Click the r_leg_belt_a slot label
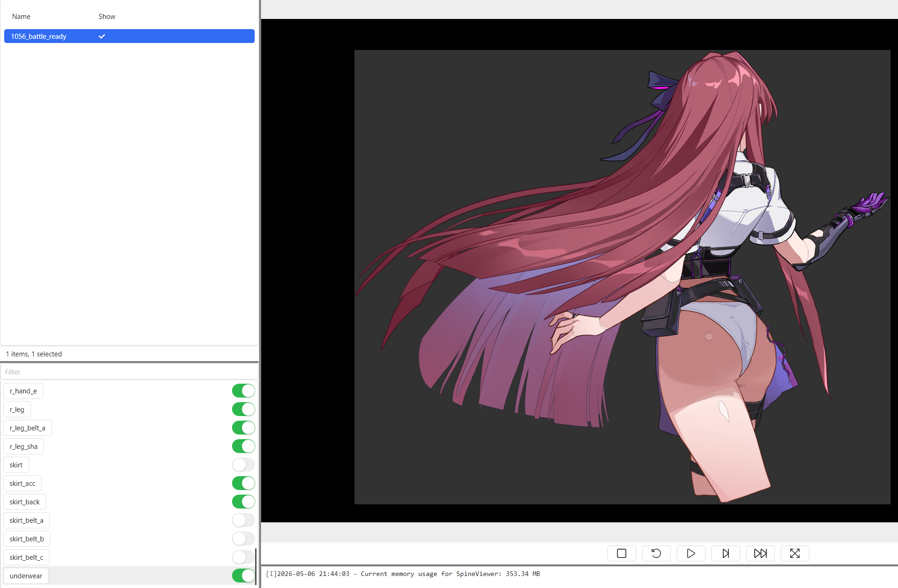898x588 pixels. pos(28,428)
